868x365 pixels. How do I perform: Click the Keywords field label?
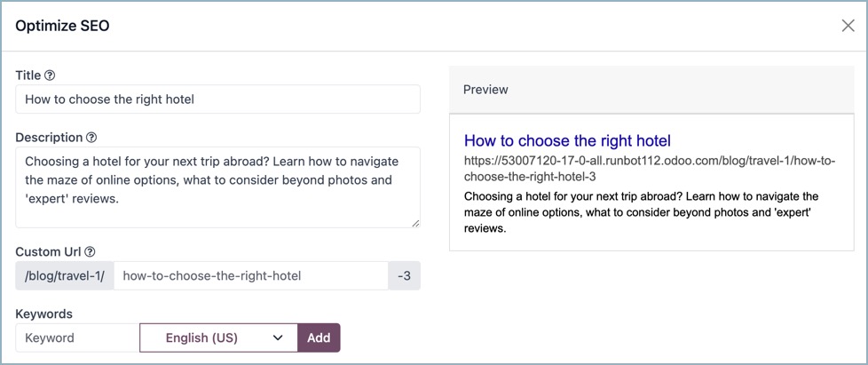[x=43, y=313]
